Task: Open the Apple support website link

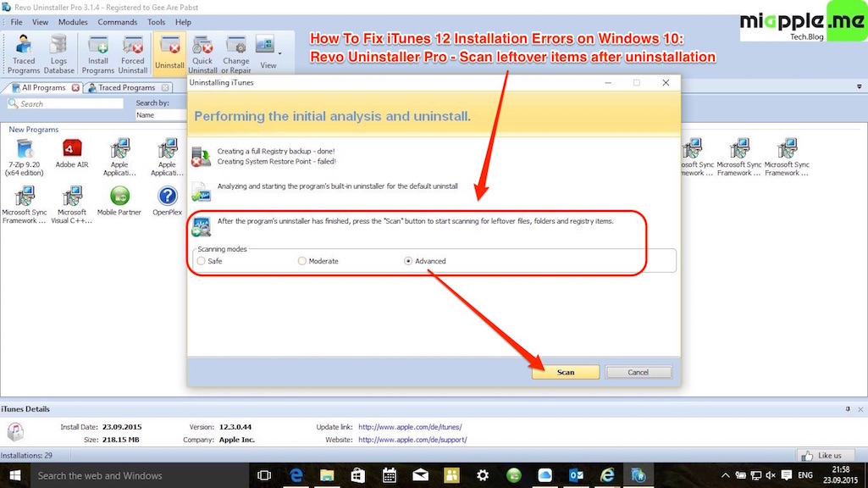Action: point(412,440)
